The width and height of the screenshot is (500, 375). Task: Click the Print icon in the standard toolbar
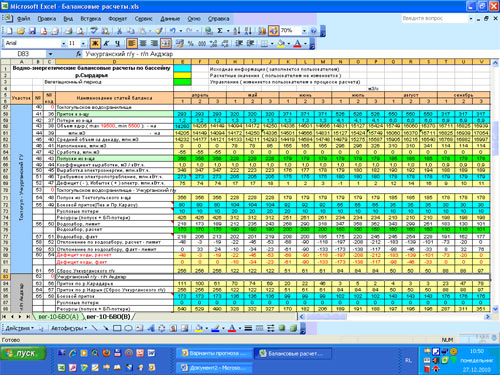point(69,31)
